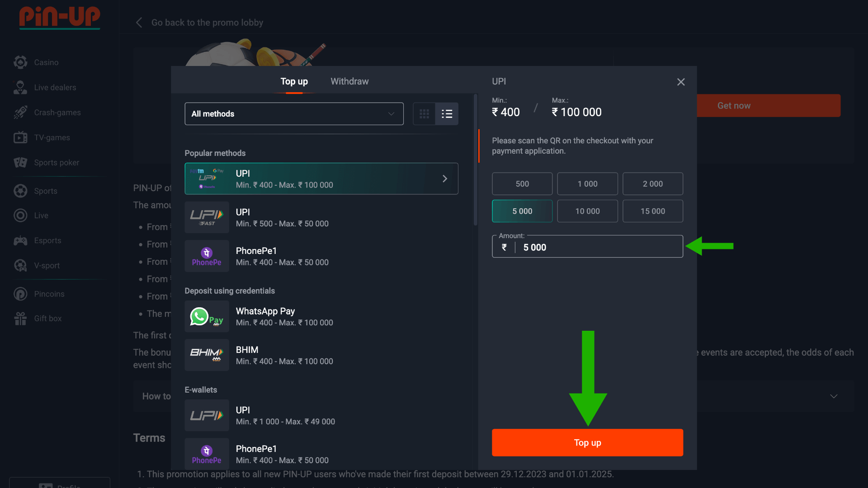Select the Live dealers sidebar icon
Viewport: 868px width, 488px height.
coord(20,87)
